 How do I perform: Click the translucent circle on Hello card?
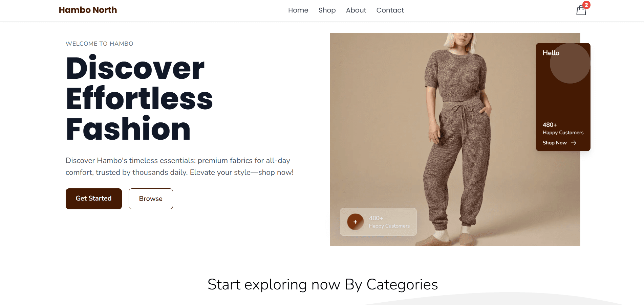pyautogui.click(x=570, y=63)
